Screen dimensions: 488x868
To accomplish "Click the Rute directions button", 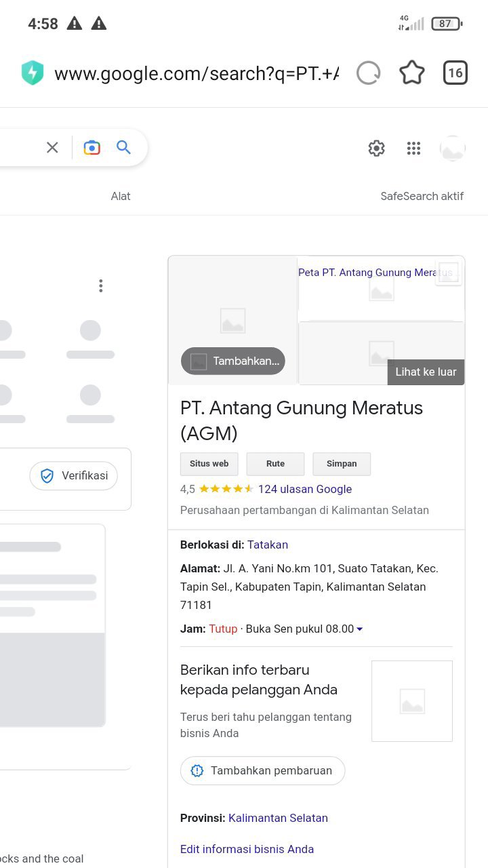I will tap(276, 464).
